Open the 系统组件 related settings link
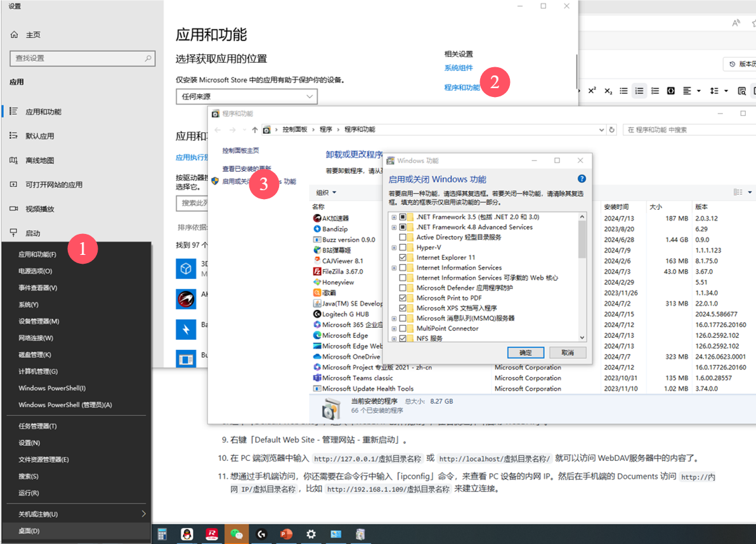The height and width of the screenshot is (544, 756). 459,68
